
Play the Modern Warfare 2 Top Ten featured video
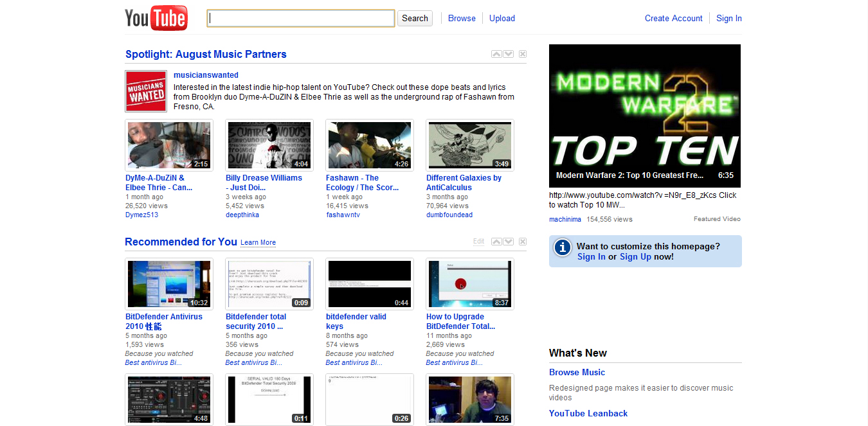tap(645, 116)
